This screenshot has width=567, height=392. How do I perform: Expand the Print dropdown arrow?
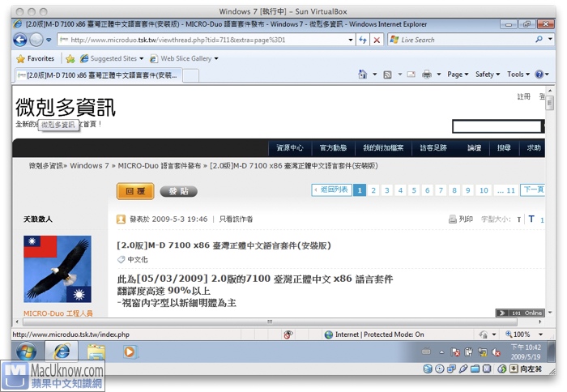point(439,75)
